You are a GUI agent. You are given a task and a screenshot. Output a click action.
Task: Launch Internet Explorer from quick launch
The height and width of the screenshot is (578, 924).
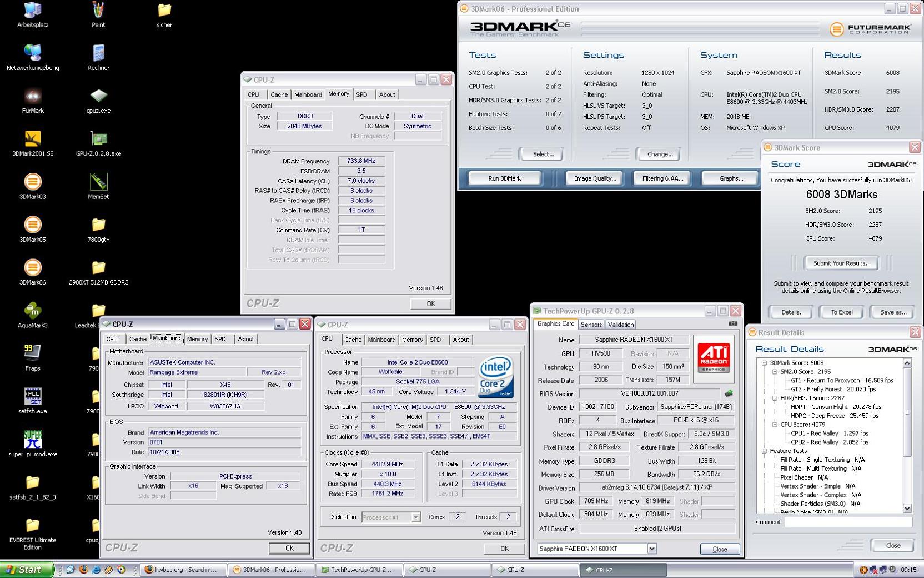pyautogui.click(x=96, y=570)
